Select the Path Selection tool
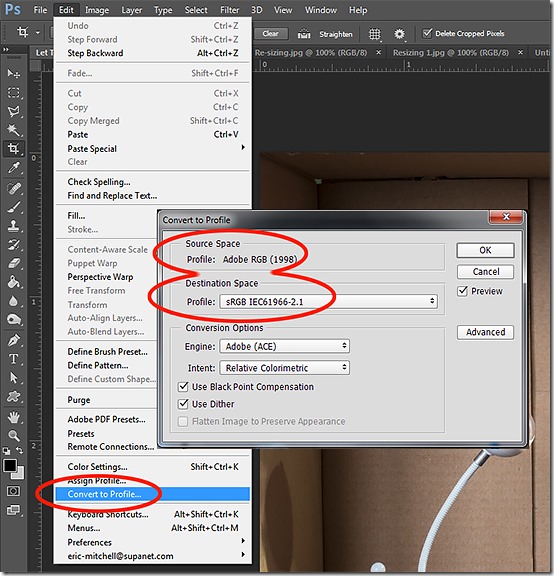Screen dimensions: 554x576 14,378
